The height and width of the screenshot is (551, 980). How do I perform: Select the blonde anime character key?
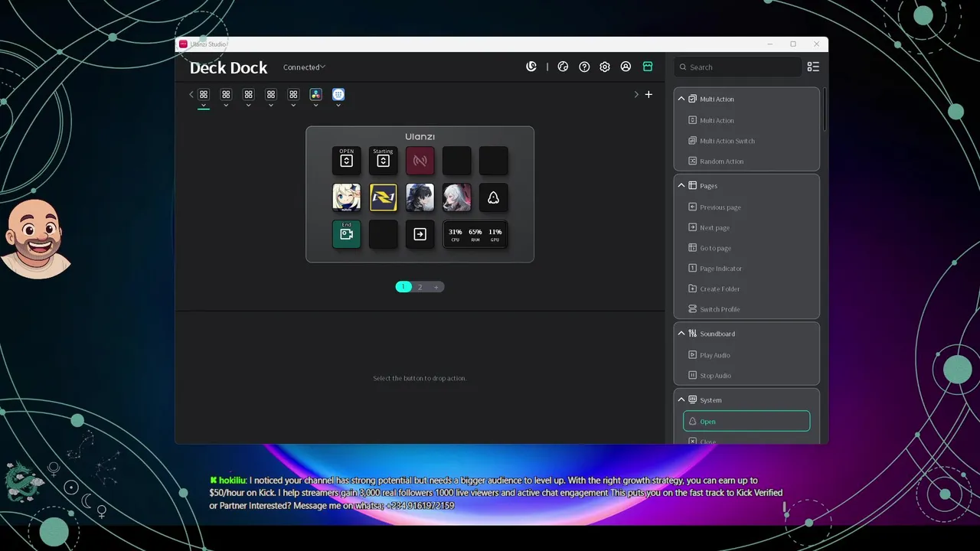[347, 197]
